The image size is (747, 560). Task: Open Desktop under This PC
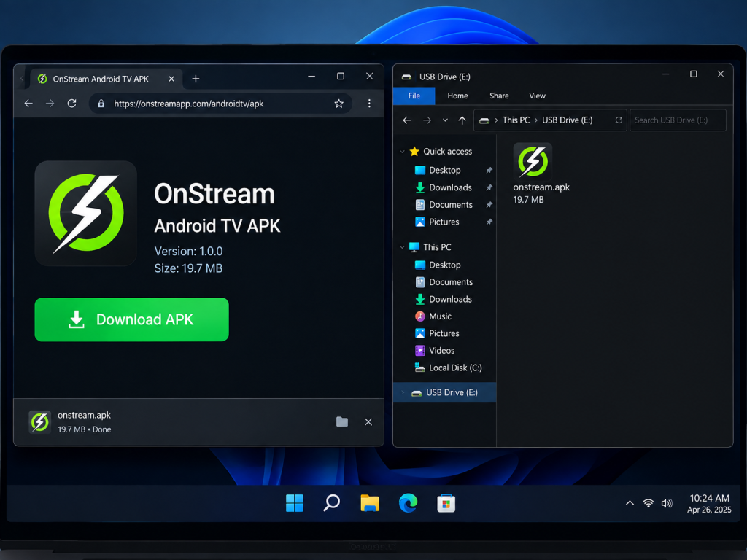click(444, 265)
